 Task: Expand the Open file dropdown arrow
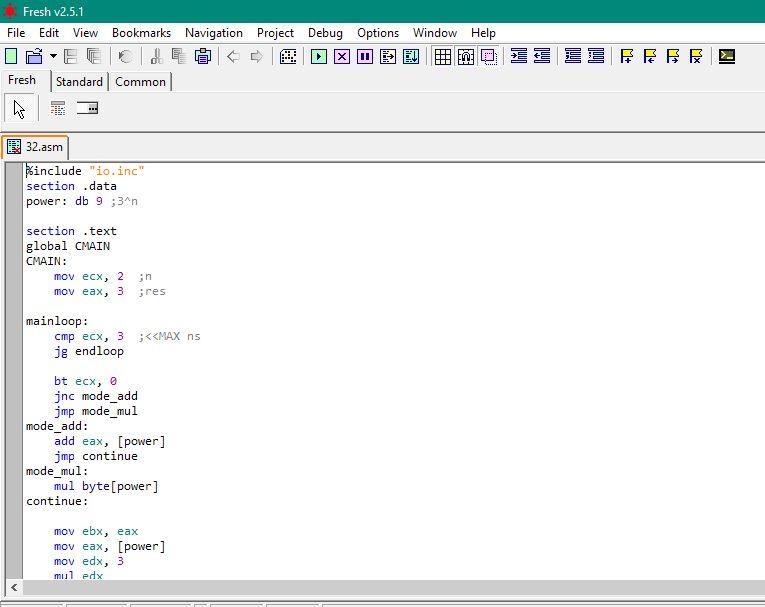click(51, 57)
